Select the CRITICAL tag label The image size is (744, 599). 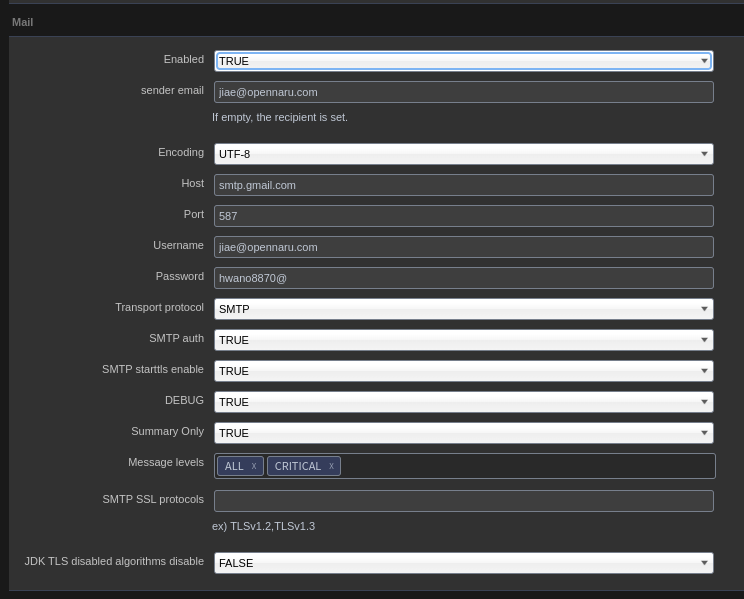tap(297, 466)
